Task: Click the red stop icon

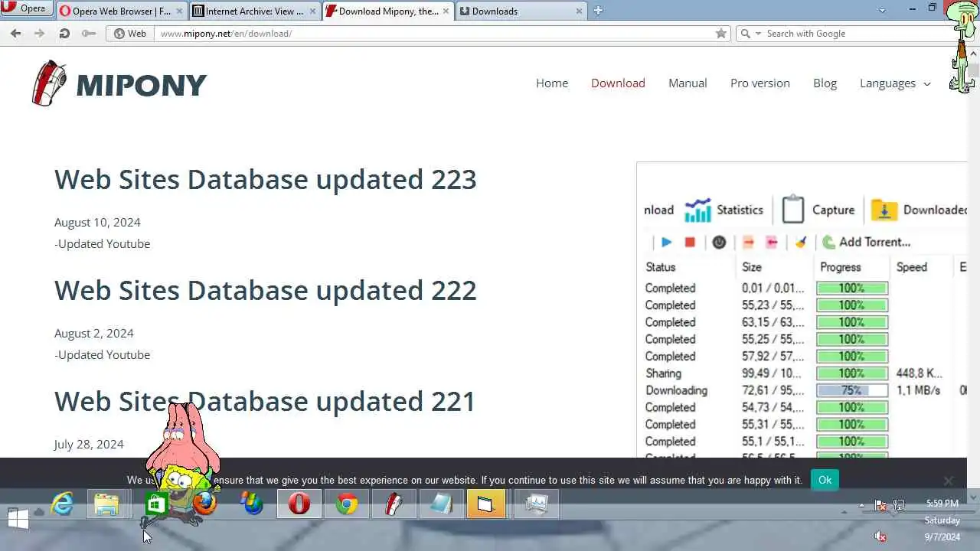Action: 690,242
